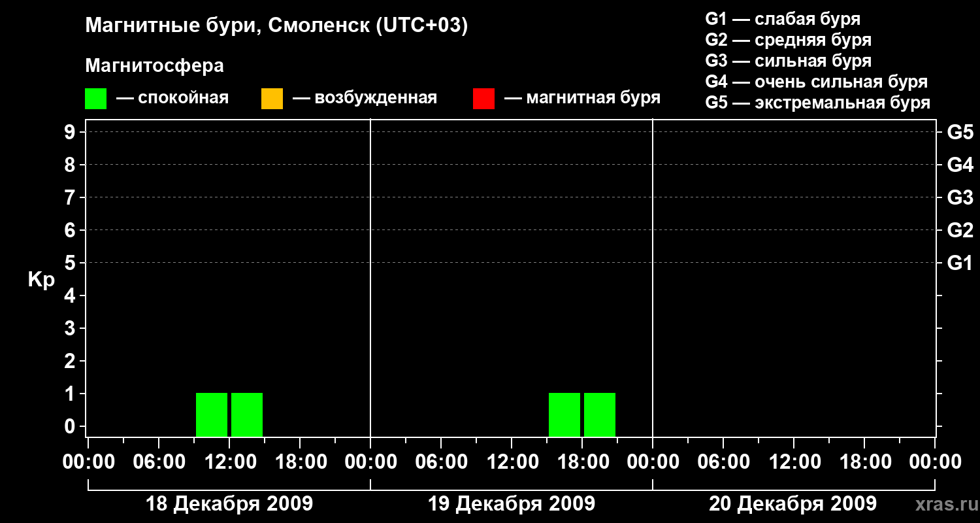The image size is (980, 523).
Task: Click the second green bar on 18 Декабря
Action: [247, 414]
